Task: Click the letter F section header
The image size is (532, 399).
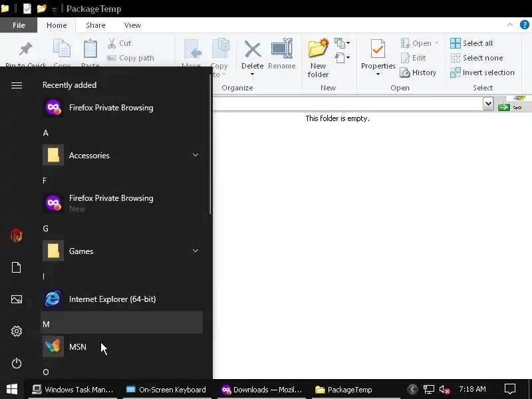Action: coord(45,180)
